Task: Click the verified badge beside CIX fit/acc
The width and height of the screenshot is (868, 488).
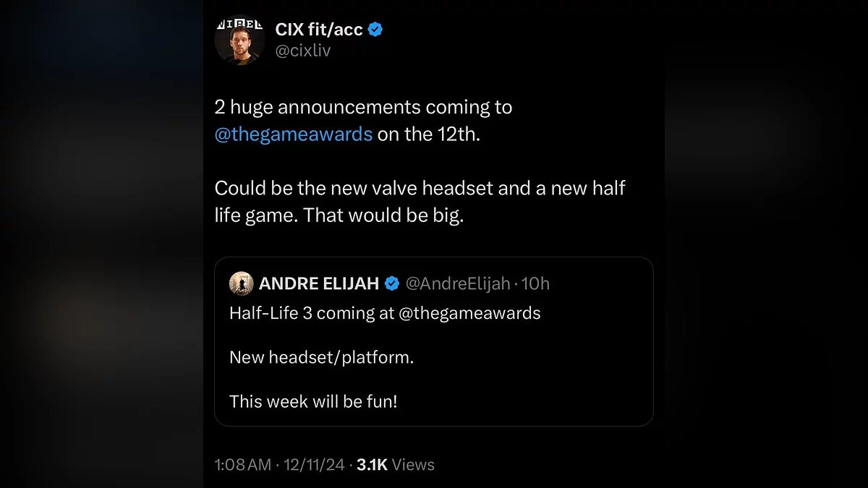Action: pyautogui.click(x=375, y=30)
